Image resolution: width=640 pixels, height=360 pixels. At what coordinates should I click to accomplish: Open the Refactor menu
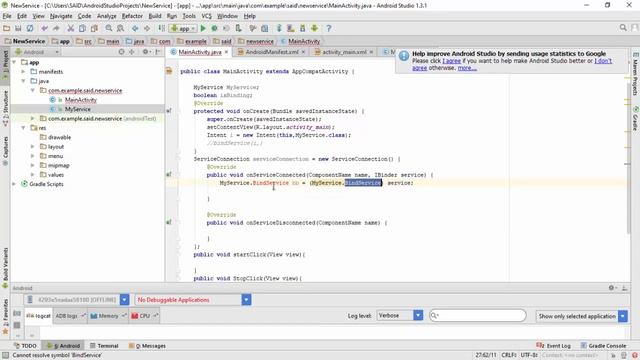click(x=132, y=16)
